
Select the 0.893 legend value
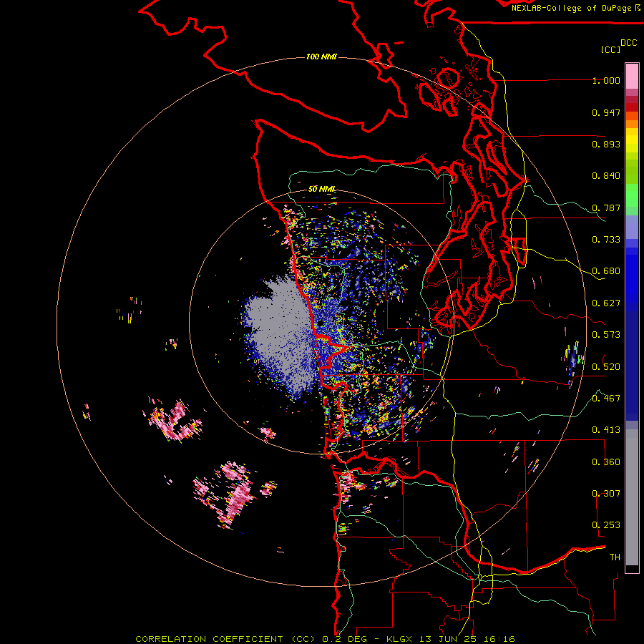coord(606,144)
